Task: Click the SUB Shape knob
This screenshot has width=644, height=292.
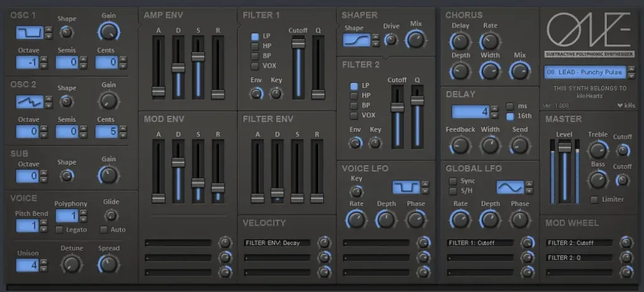Action: (x=66, y=176)
